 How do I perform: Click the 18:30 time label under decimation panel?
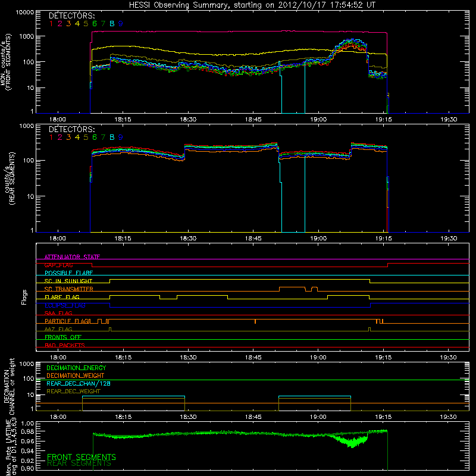(x=188, y=417)
